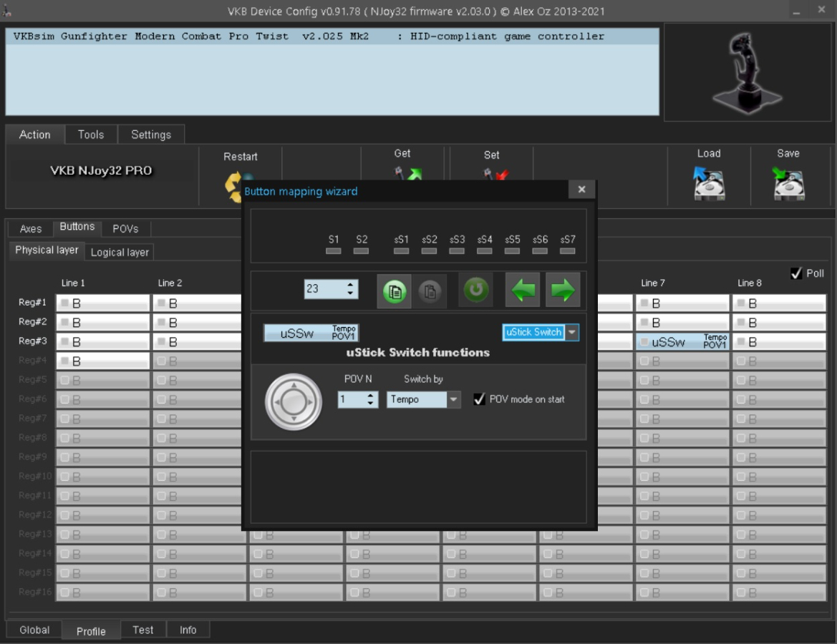Open the POVs tab
The image size is (837, 644).
(125, 228)
